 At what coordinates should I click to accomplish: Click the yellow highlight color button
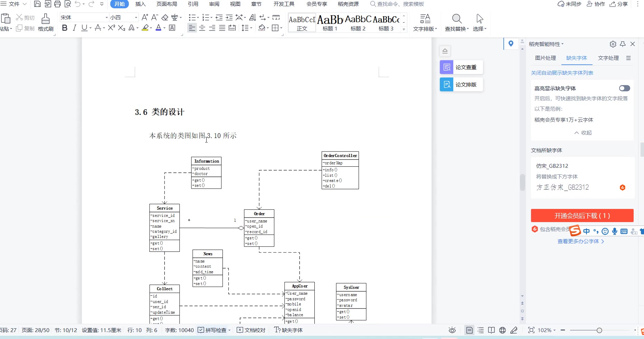pos(145,28)
